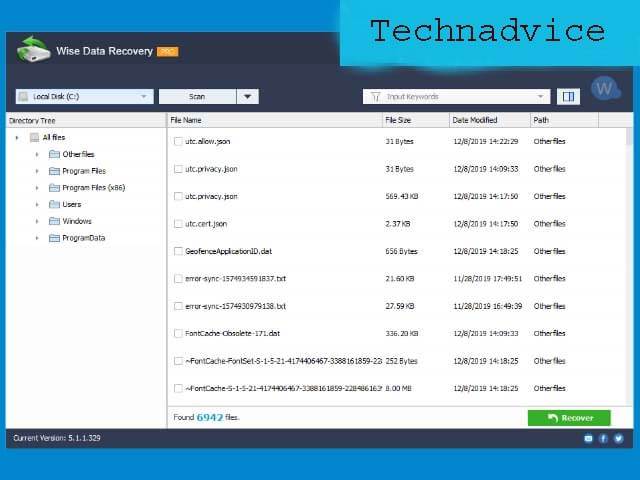
Task: Collapse the All files tree node
Action: tap(17, 138)
